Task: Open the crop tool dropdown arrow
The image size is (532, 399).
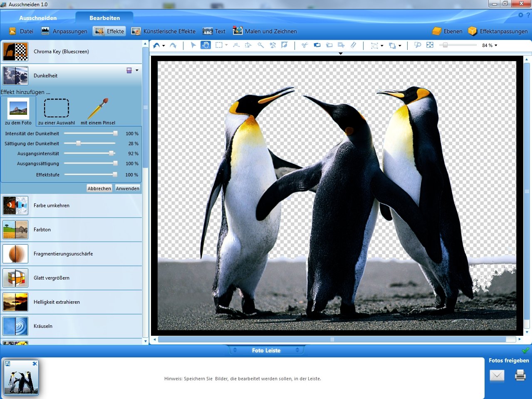Action: 382,46
